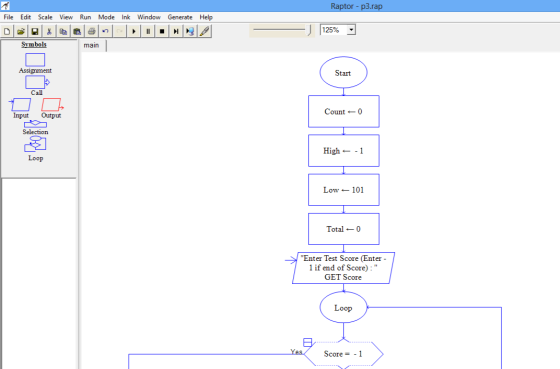Paste using the clipboard toolbar icon
The image size is (560, 369).
pos(77,31)
